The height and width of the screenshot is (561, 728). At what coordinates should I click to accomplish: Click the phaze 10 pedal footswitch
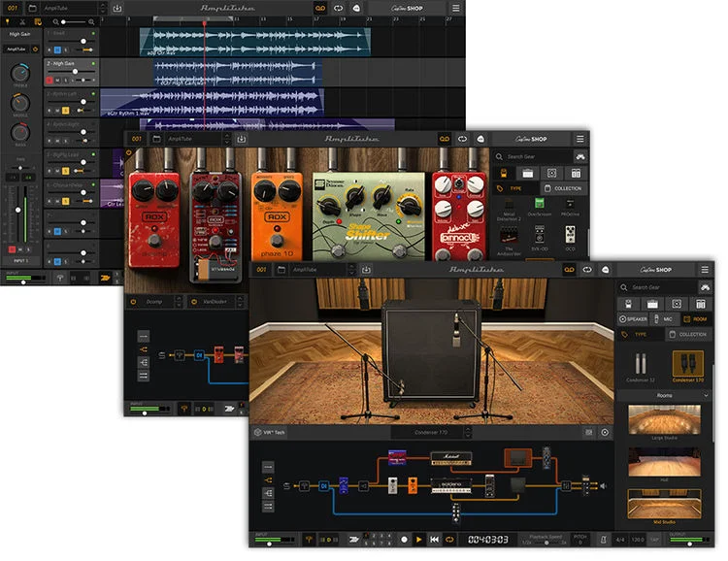pyautogui.click(x=277, y=240)
